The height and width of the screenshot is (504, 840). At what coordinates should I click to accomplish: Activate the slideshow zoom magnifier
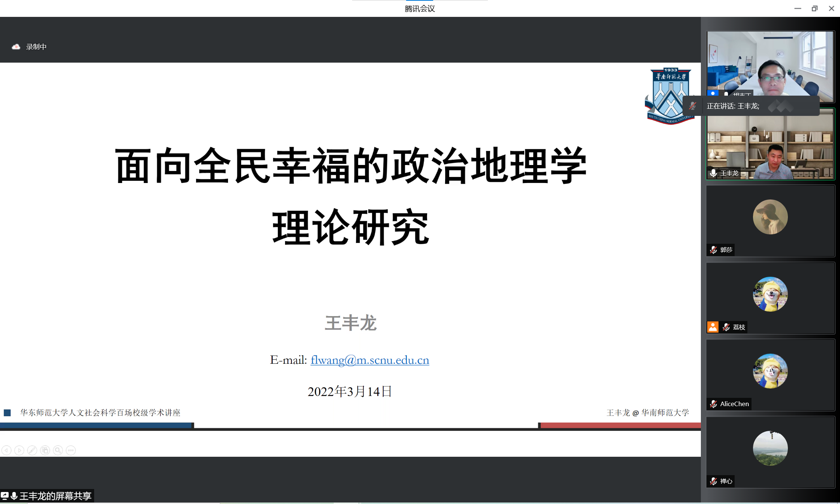(x=58, y=450)
